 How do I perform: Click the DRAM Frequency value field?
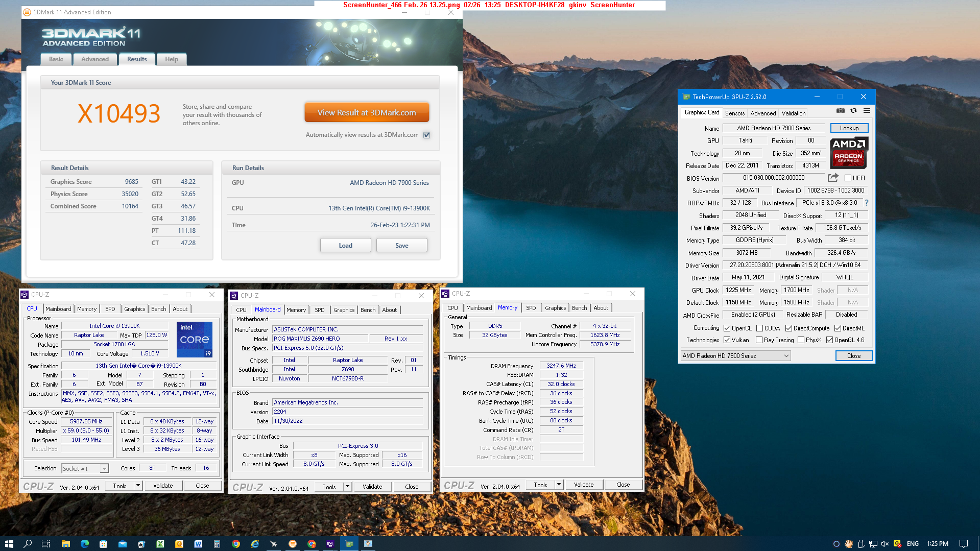click(x=561, y=366)
